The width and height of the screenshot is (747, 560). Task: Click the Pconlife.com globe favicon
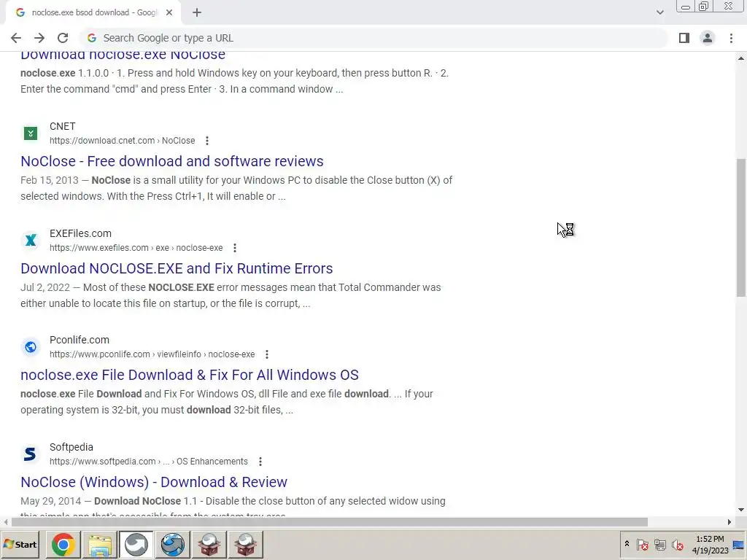(31, 347)
